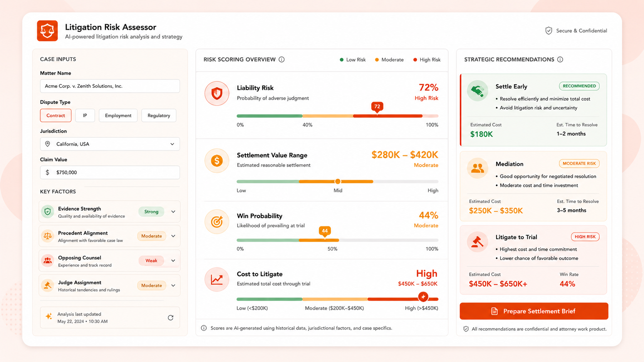Screen dimensions: 644x362
Task: Click the Settlement Value Range slider handle
Action: point(338,182)
